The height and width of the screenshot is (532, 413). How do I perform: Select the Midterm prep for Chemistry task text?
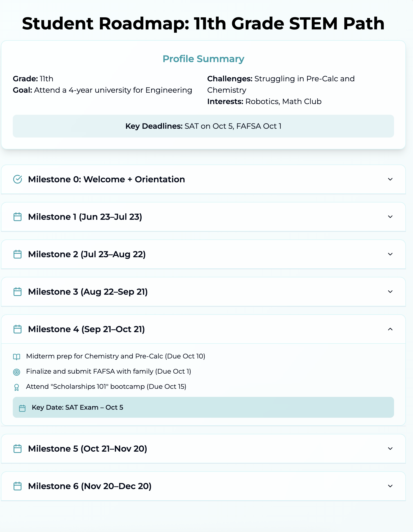pos(116,356)
